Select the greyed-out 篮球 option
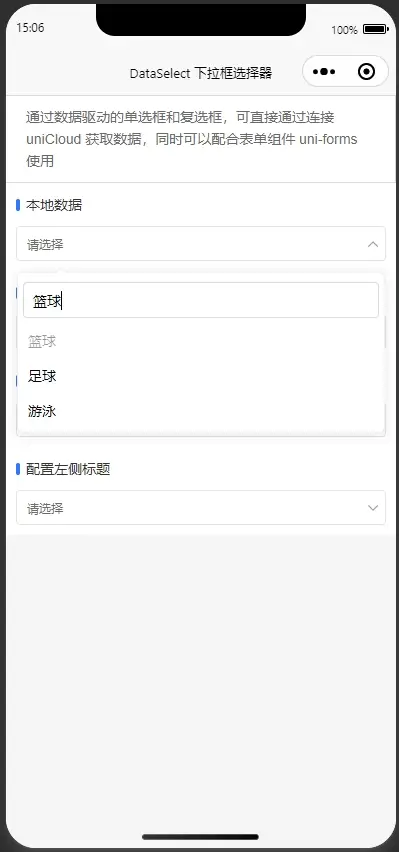The height and width of the screenshot is (852, 399). pos(201,341)
